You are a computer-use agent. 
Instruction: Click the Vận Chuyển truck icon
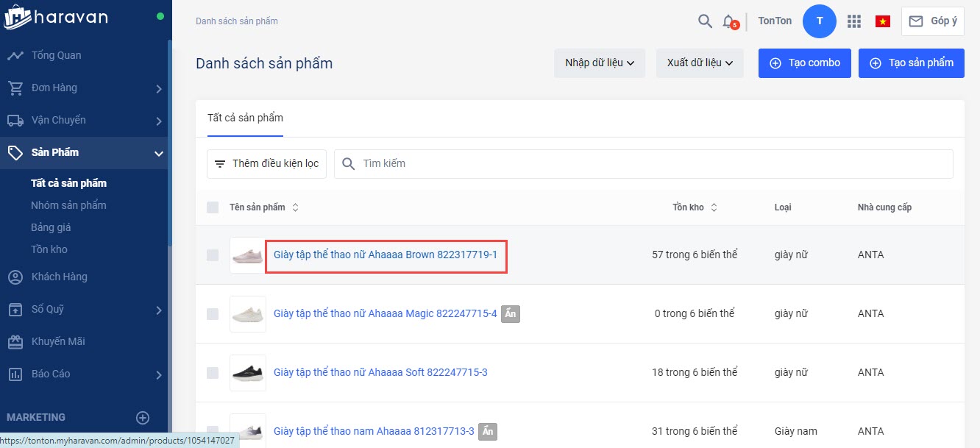15,121
